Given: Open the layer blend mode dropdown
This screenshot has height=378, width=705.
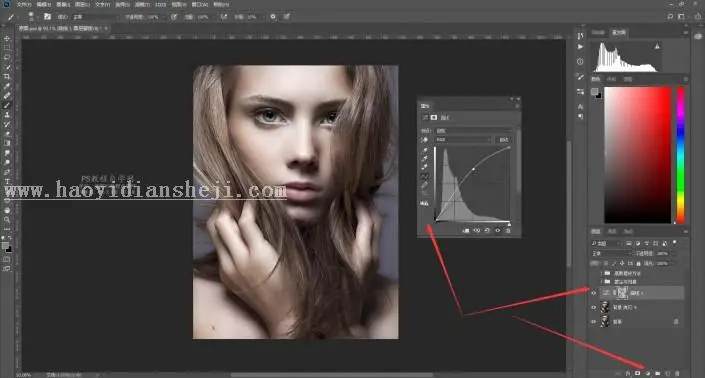Looking at the screenshot, I should tap(611, 253).
